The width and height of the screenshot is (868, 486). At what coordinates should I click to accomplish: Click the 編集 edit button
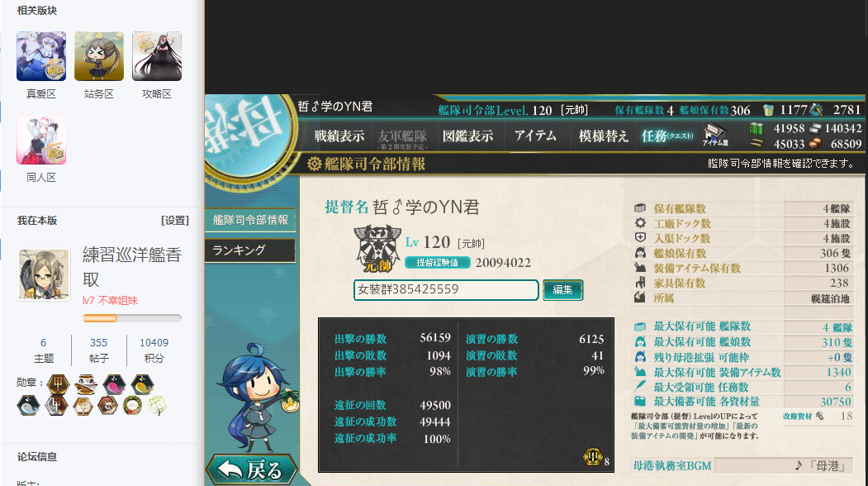pos(562,290)
